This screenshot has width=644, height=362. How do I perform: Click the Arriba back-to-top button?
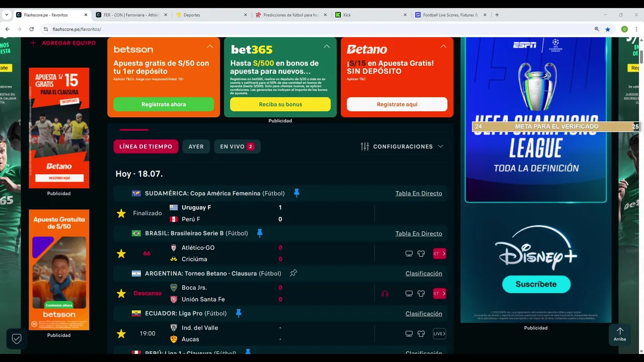[x=620, y=334]
